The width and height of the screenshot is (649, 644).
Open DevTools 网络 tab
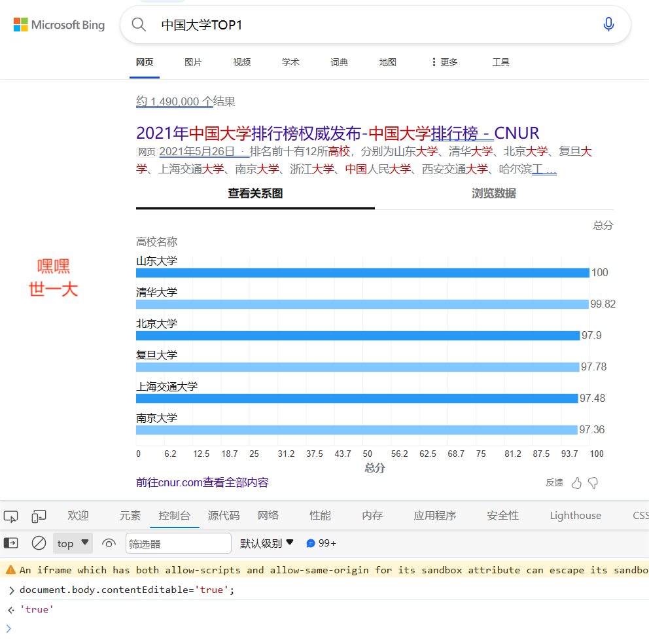[268, 516]
